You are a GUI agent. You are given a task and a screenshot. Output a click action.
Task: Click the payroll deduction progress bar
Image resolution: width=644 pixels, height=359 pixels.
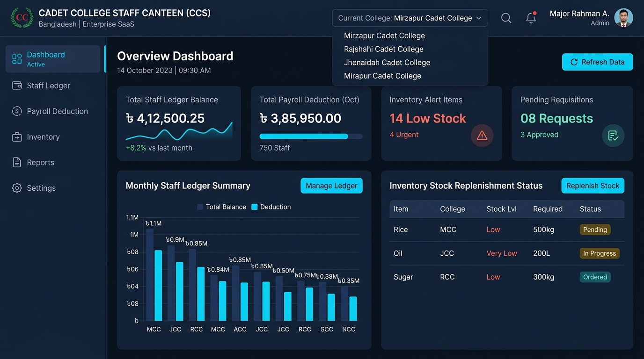pyautogui.click(x=311, y=136)
